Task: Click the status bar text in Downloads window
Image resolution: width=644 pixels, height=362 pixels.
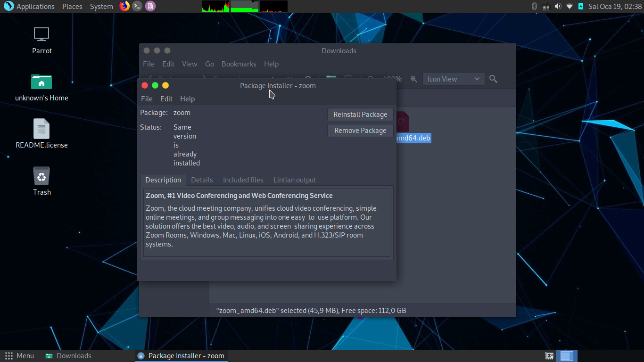Action: (x=311, y=311)
